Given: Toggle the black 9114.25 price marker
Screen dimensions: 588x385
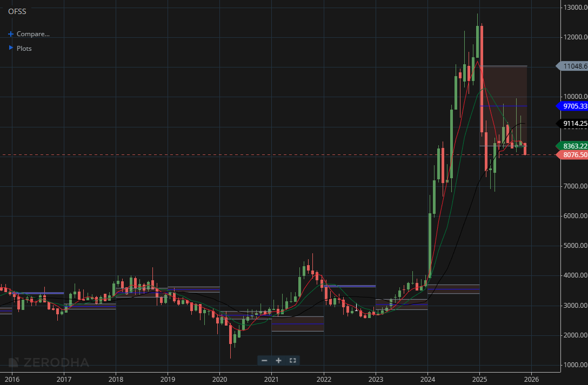Looking at the screenshot, I should (573, 124).
